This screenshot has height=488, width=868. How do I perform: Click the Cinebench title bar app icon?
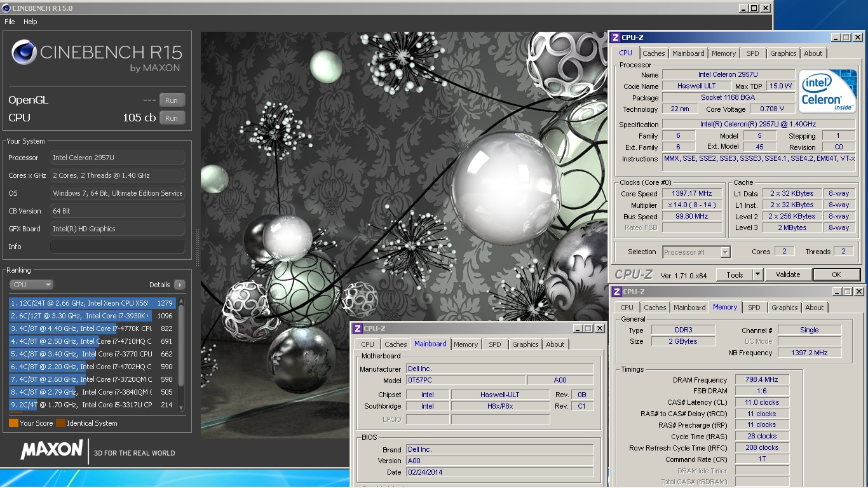[6, 8]
